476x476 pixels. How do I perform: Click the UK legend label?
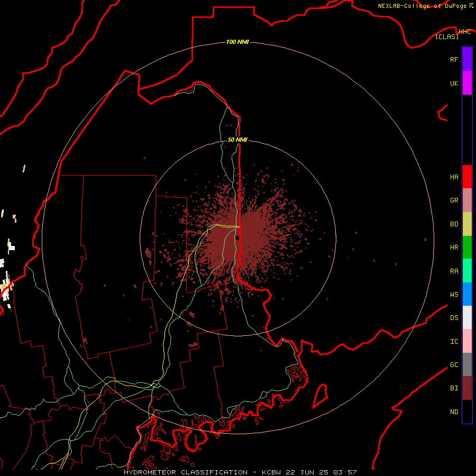(454, 83)
